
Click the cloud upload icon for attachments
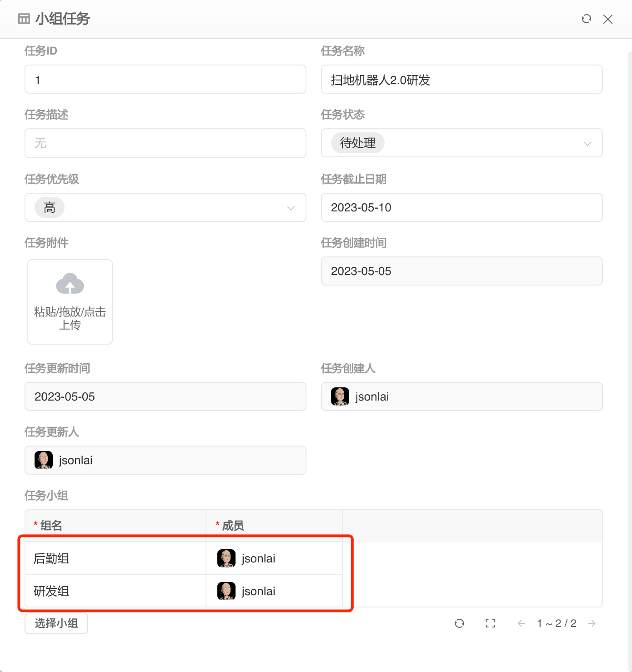[70, 284]
